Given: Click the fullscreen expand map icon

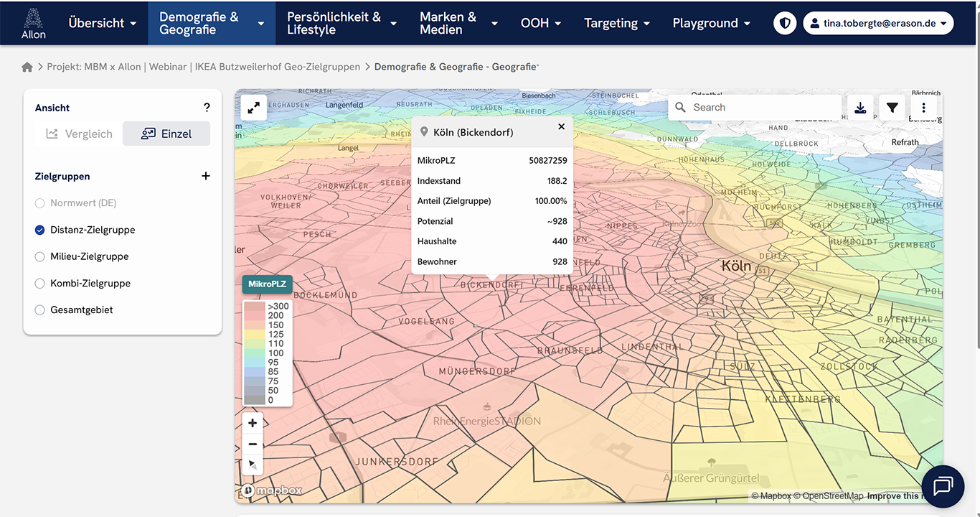Looking at the screenshot, I should point(253,108).
